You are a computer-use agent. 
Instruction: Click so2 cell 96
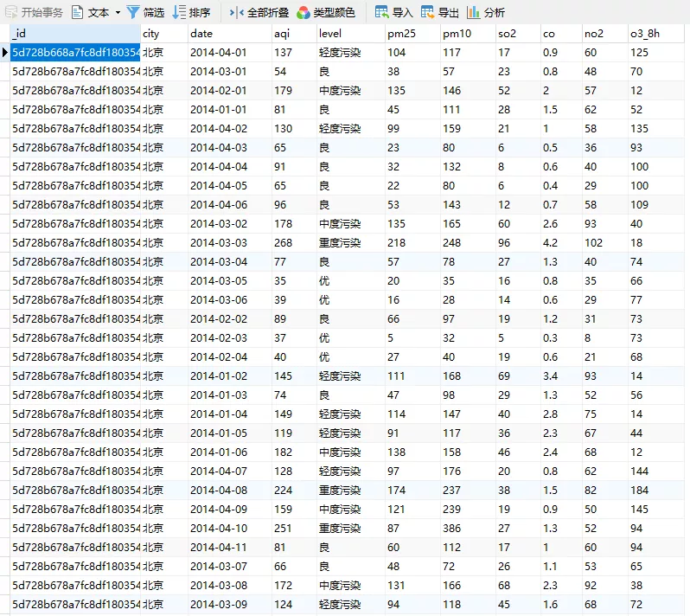519,242
